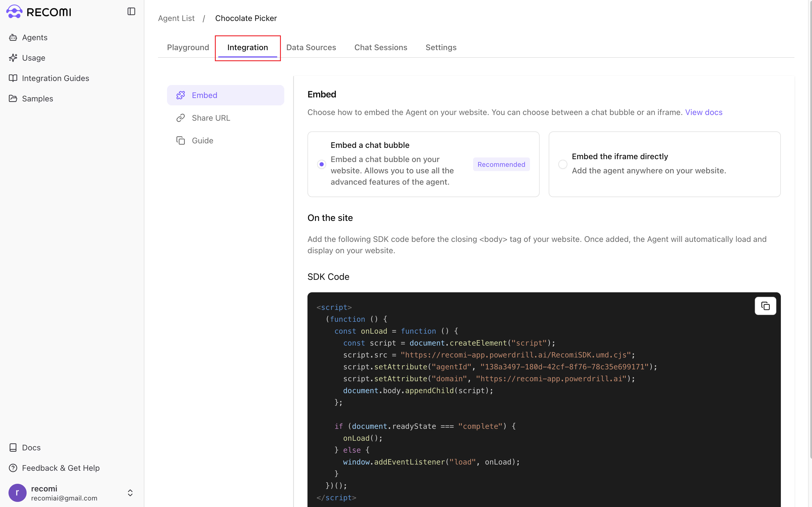Click the Recommended badge

[x=501, y=164]
